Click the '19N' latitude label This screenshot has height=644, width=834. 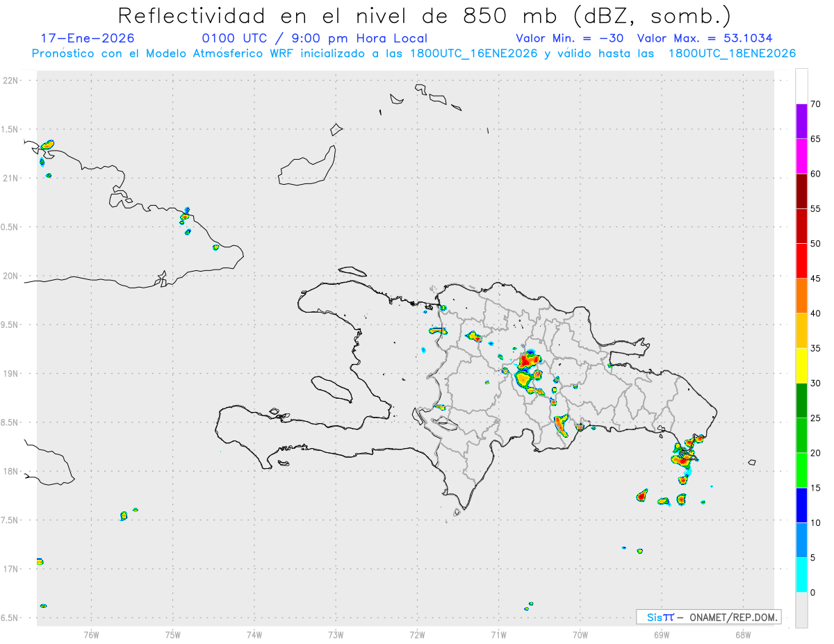tap(12, 373)
